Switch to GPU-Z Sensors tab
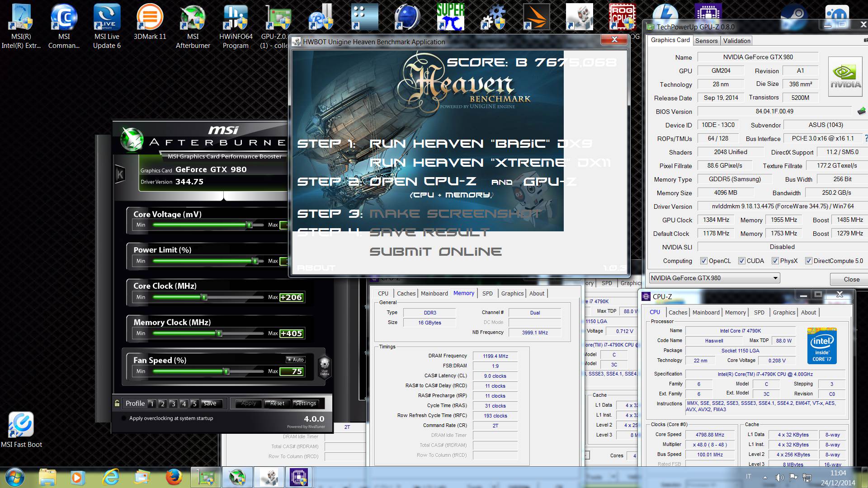The image size is (868, 488). [706, 41]
